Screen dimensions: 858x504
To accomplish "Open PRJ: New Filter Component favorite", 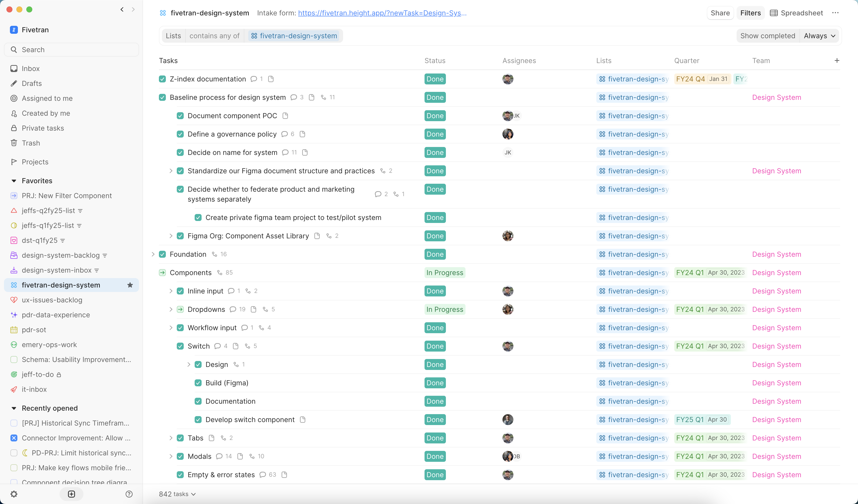I will [x=71, y=196].
